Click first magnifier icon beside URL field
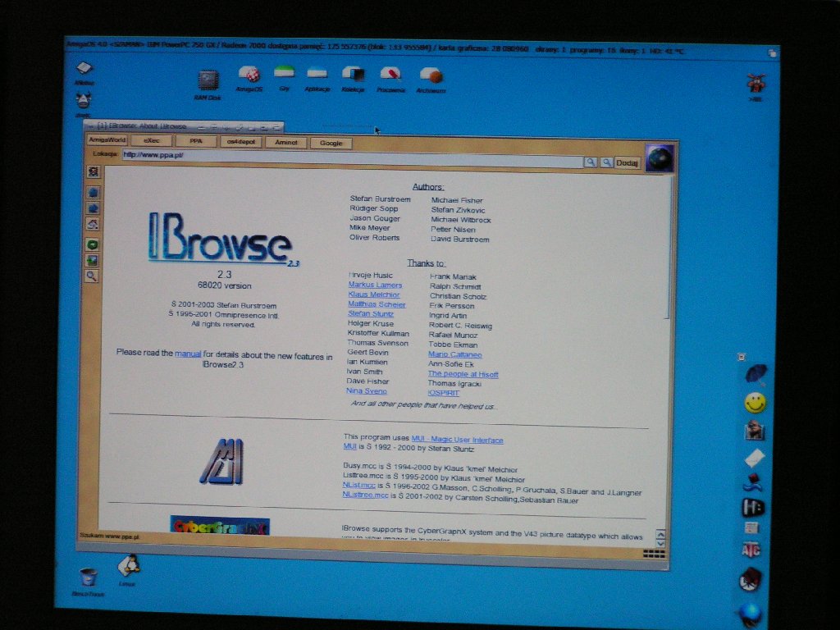The width and height of the screenshot is (840, 630). click(591, 162)
